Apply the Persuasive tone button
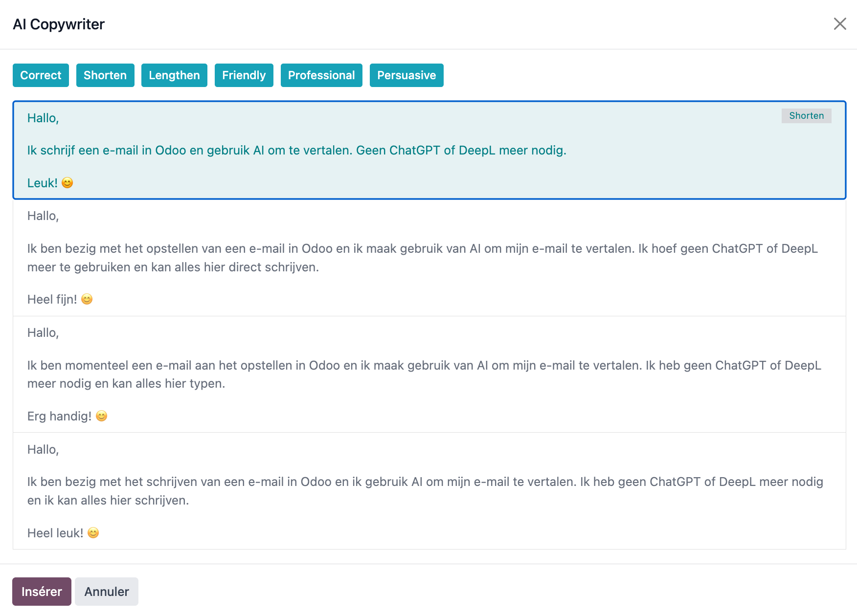The width and height of the screenshot is (857, 616). pyautogui.click(x=406, y=75)
